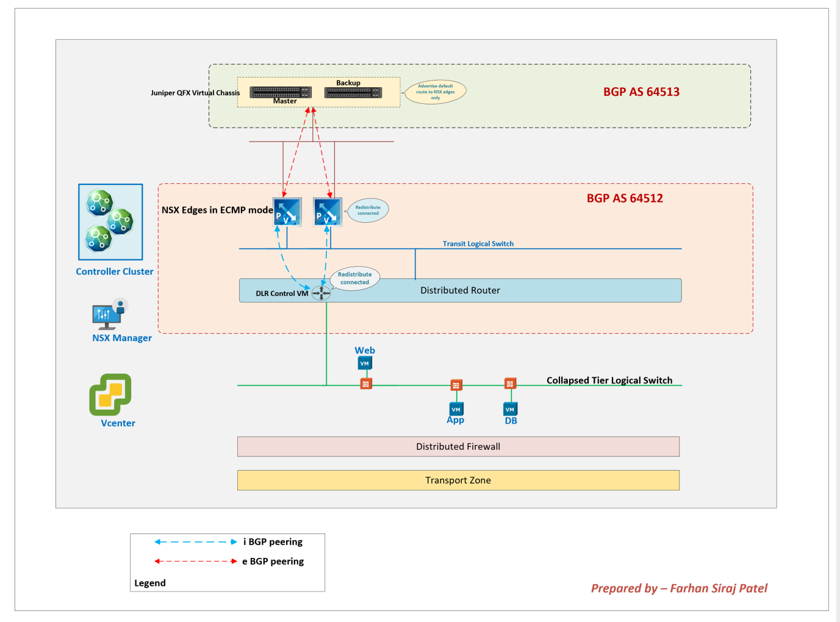Click the Distributed Firewall bar
Screen dimensions: 840x622
(x=458, y=446)
